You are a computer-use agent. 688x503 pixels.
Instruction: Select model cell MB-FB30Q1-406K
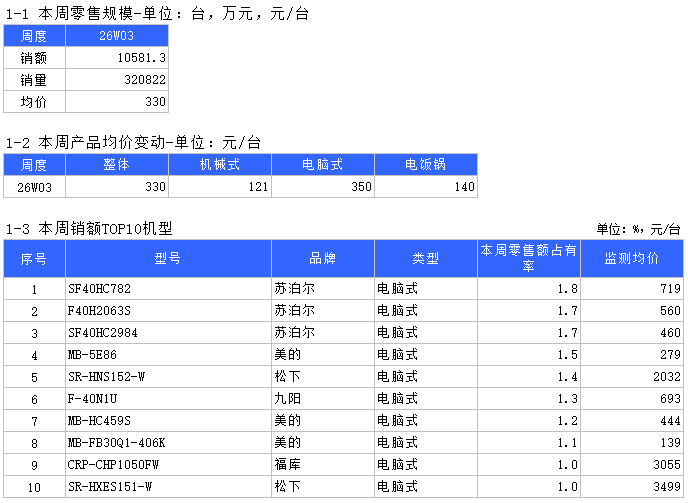click(168, 443)
